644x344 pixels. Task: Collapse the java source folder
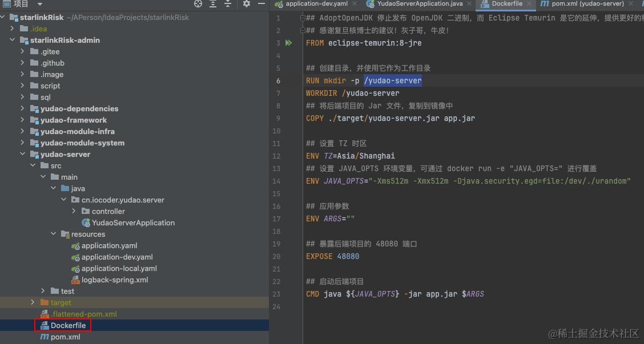[54, 188]
